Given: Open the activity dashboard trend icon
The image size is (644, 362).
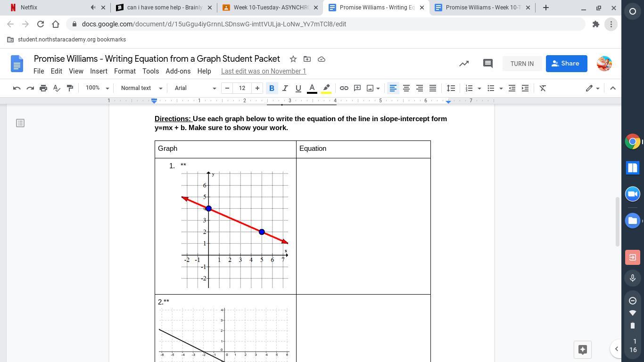Looking at the screenshot, I should click(x=464, y=64).
